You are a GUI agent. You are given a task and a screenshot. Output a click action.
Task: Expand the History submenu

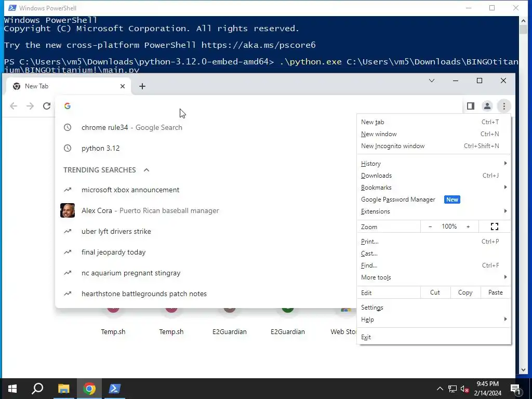(434, 164)
